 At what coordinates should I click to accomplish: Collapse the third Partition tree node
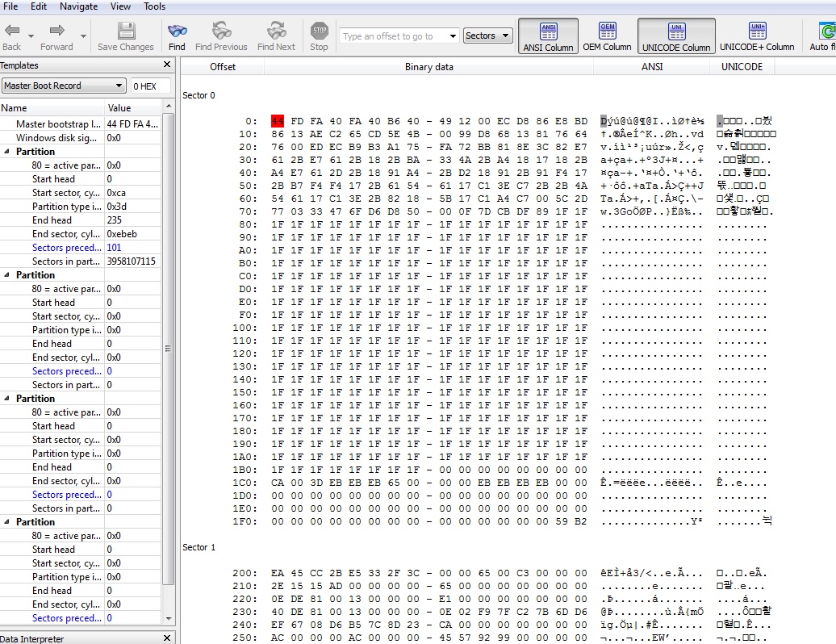click(x=7, y=399)
